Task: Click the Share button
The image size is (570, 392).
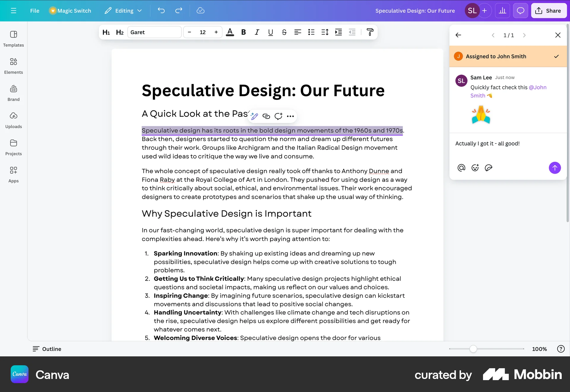Action: coord(549,10)
